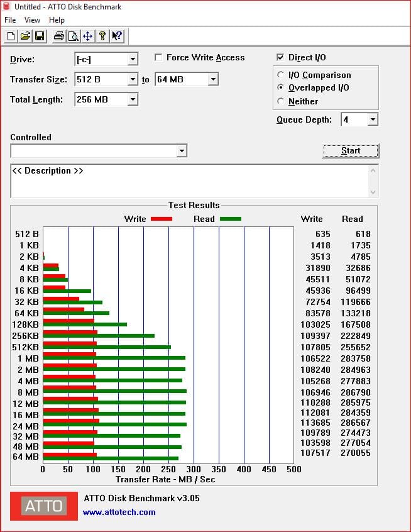Open the Total Length 256 MB dropdown
411x532 pixels.
coord(133,99)
